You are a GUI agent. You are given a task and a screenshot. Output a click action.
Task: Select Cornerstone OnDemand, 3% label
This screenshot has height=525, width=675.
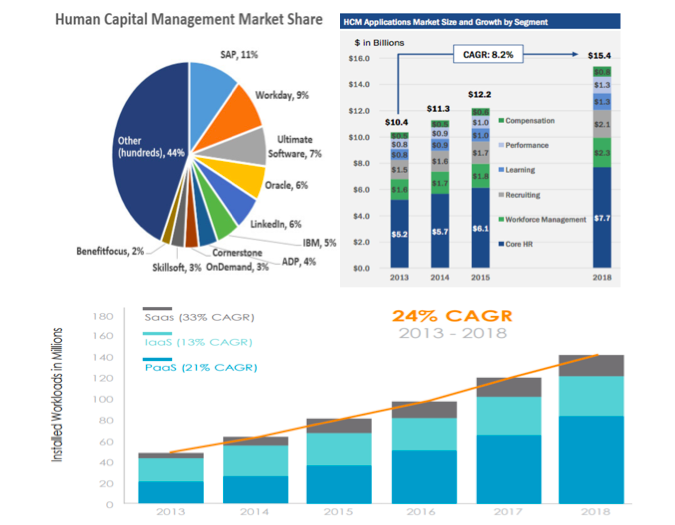[237, 260]
